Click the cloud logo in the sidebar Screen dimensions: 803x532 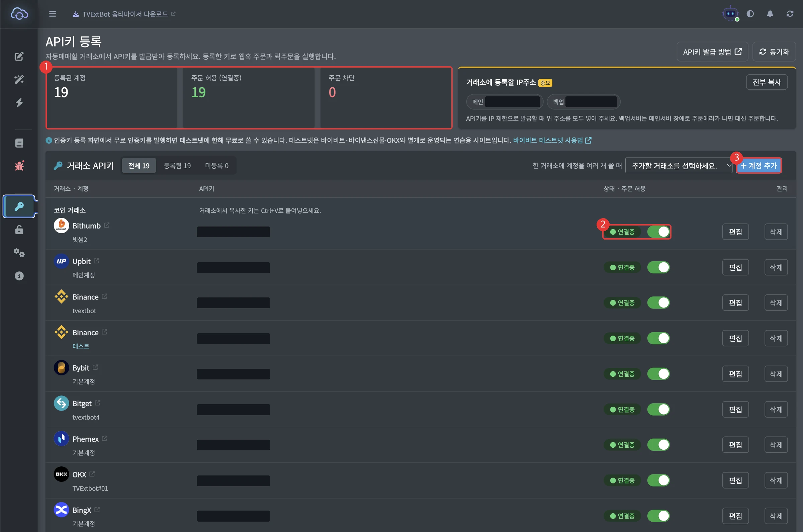tap(19, 14)
